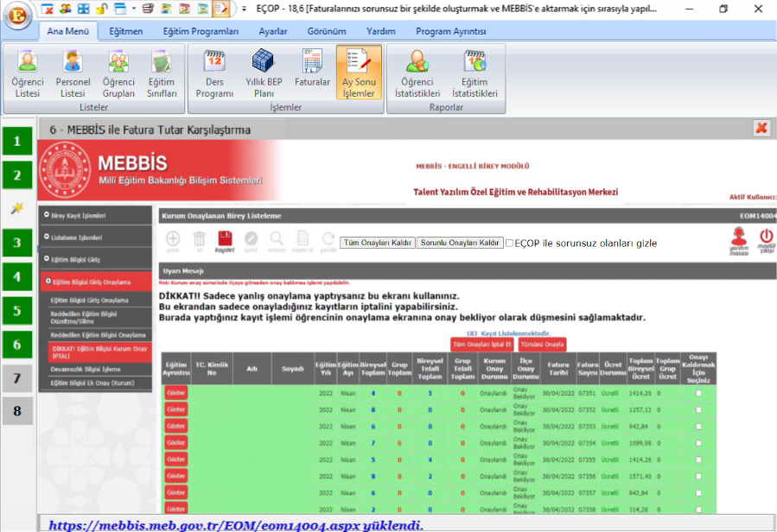This screenshot has height=532, width=777.
Task: Check the onay kaldırma box for invoice 07357
Action: point(698,493)
